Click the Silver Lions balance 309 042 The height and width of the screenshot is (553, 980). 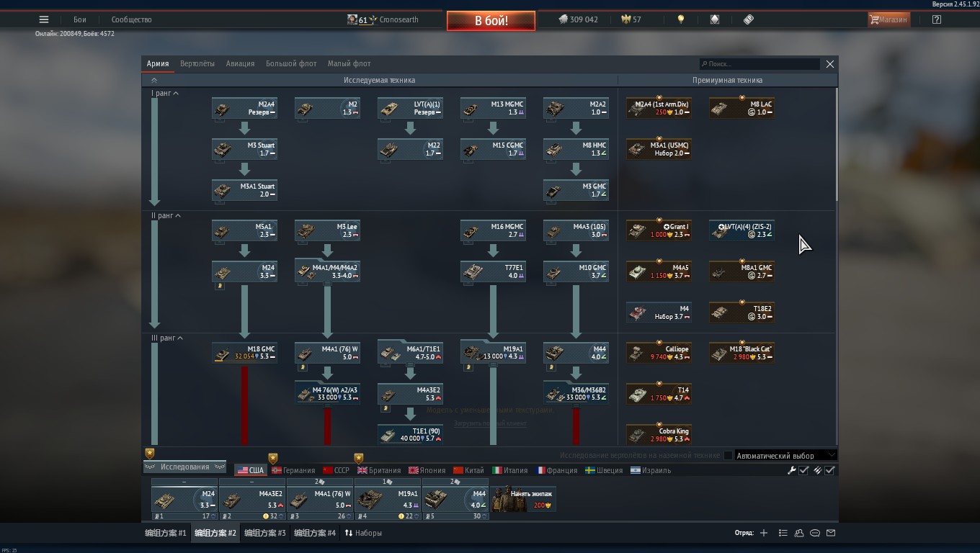tap(578, 19)
